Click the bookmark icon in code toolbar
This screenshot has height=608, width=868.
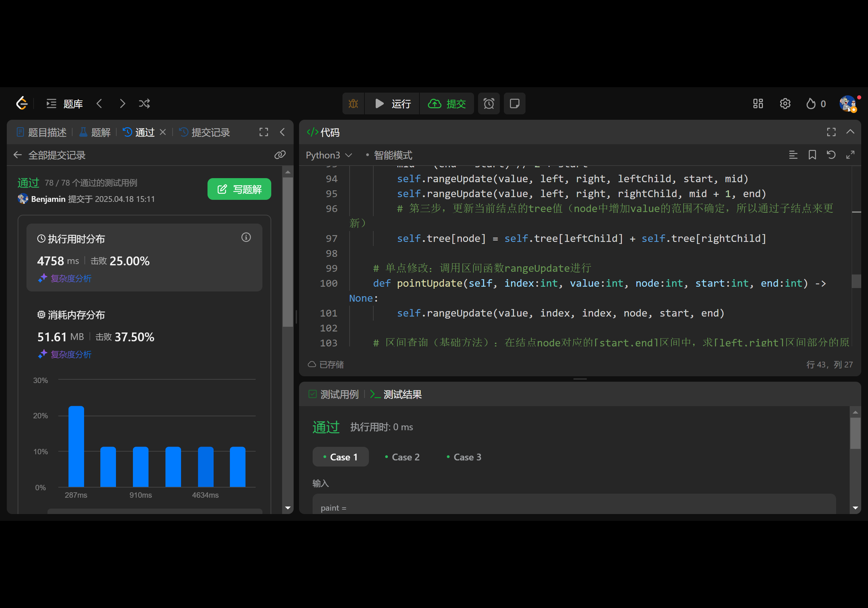click(x=812, y=155)
